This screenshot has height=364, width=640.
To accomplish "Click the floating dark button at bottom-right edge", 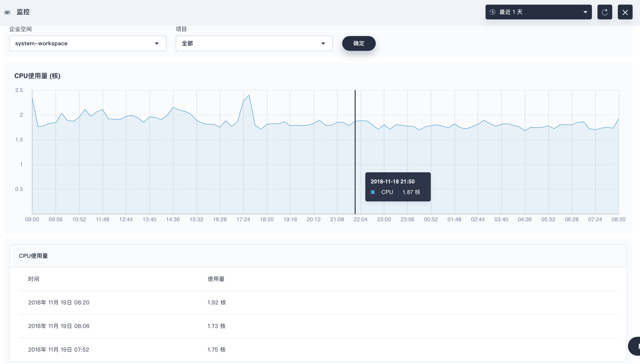I will coord(634,346).
